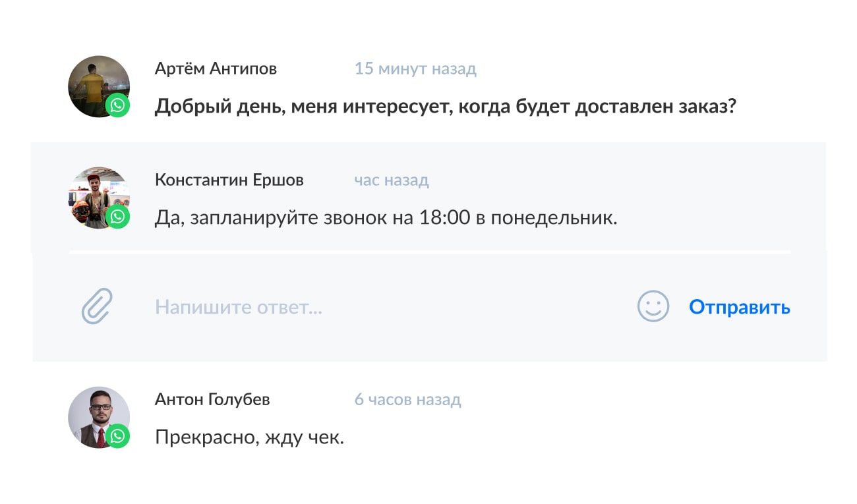Viewport: 857px width, 504px height.
Task: Open Артём Антипов's profile photo
Action: tap(95, 82)
